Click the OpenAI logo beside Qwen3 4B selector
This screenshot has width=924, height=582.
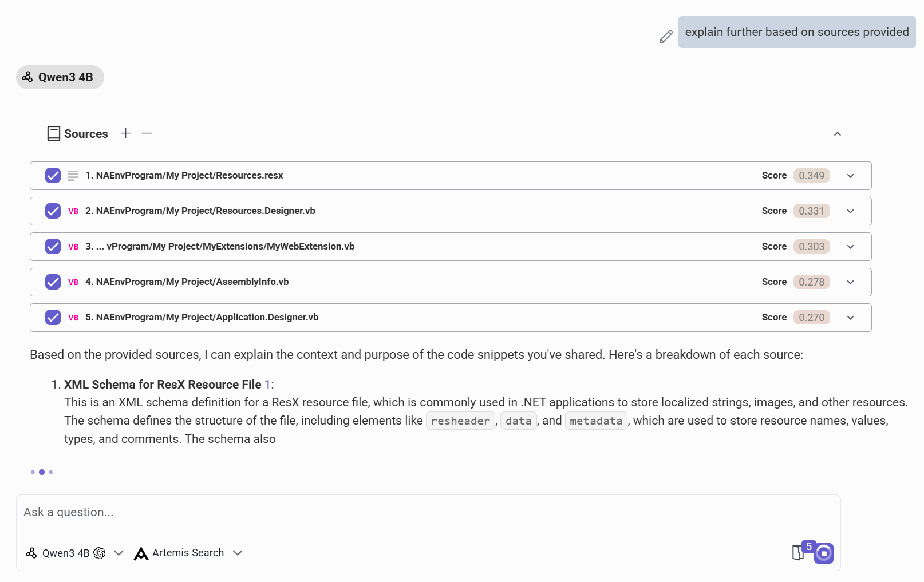click(x=100, y=553)
